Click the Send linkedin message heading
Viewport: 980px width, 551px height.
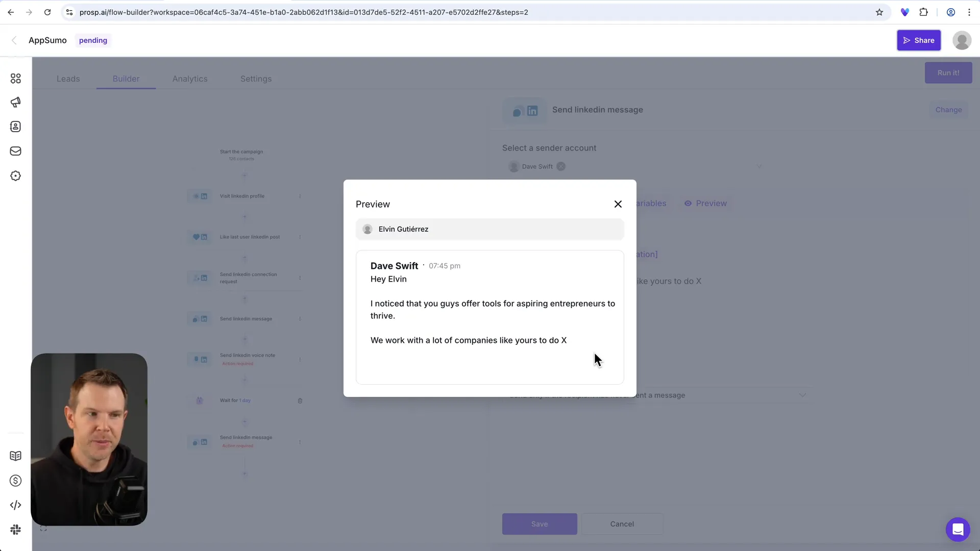(x=597, y=110)
